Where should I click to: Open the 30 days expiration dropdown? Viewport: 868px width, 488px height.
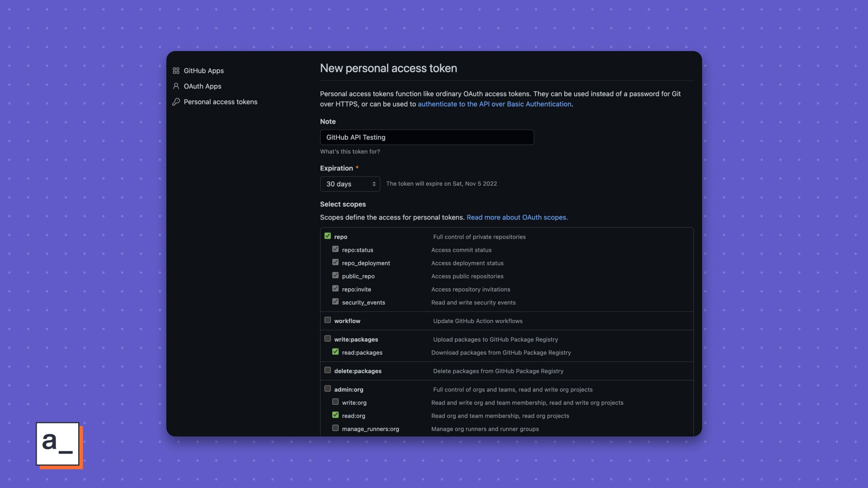tap(350, 184)
